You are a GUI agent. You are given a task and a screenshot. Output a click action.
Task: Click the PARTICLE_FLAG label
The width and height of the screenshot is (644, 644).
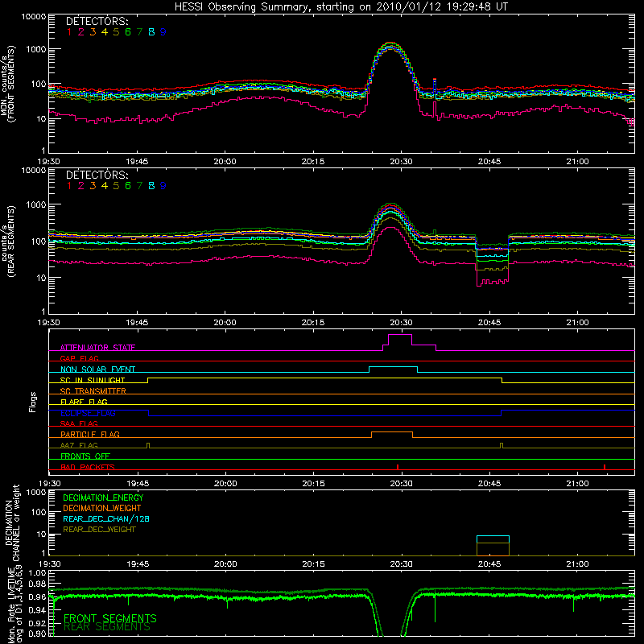point(90,434)
